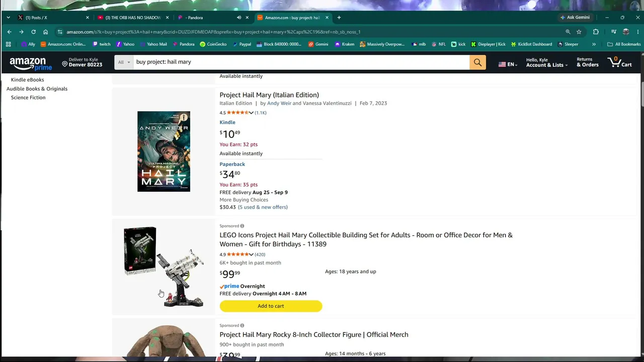This screenshot has width=644, height=362.
Task: Reload the Amazon page
Action: pos(33,32)
